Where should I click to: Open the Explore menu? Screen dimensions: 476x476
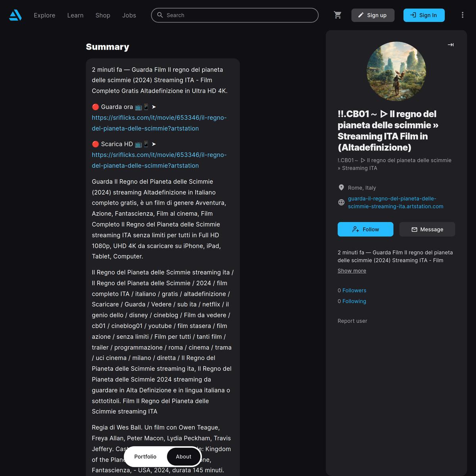click(x=44, y=15)
